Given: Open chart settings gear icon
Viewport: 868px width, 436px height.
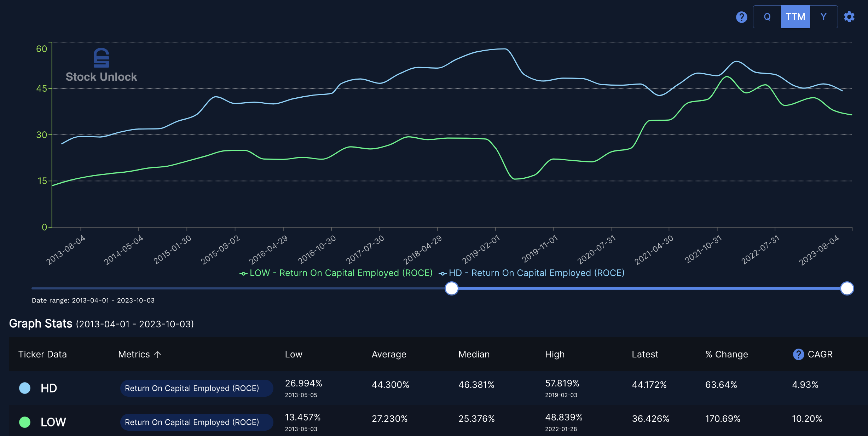Looking at the screenshot, I should [849, 17].
